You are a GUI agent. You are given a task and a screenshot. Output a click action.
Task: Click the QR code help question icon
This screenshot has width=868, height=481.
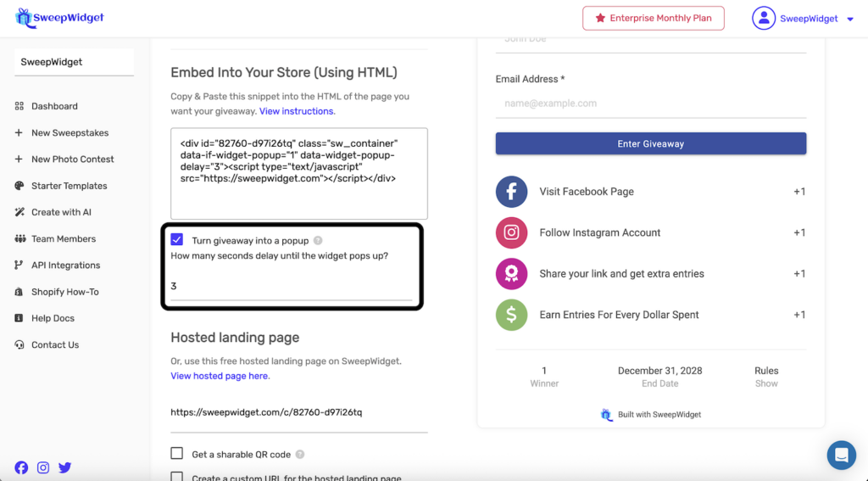tap(300, 455)
